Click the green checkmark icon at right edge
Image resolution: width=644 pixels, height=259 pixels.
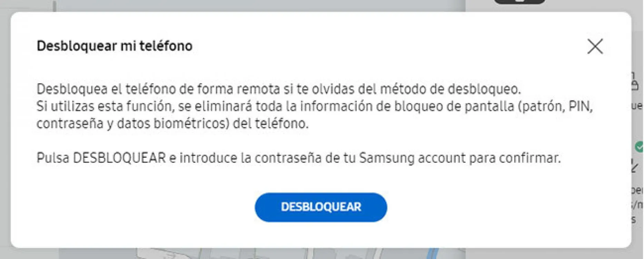(x=639, y=146)
